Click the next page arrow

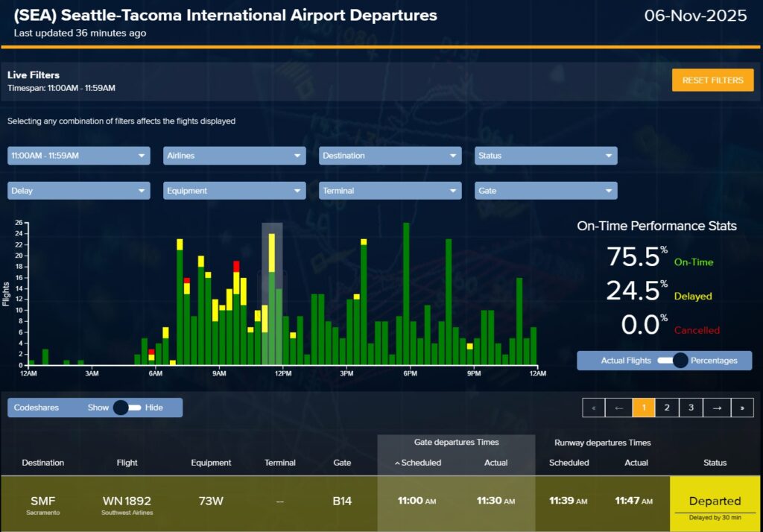(x=717, y=408)
